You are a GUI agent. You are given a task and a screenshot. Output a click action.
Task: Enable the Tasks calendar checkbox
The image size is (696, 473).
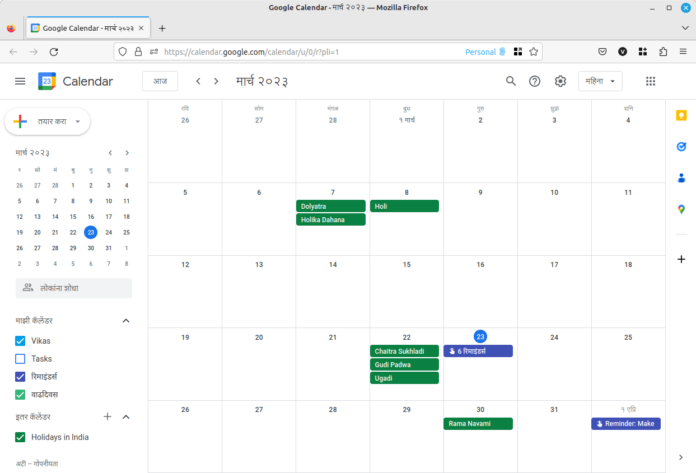(20, 359)
